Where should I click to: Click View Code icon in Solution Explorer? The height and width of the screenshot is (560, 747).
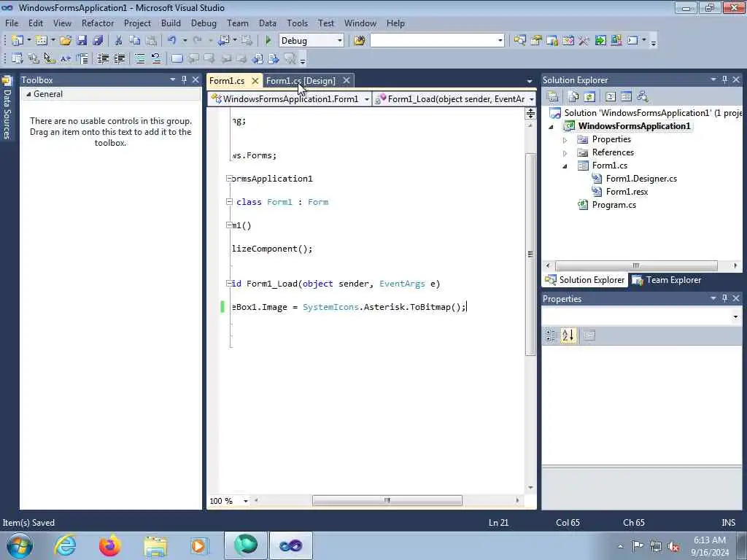point(611,97)
